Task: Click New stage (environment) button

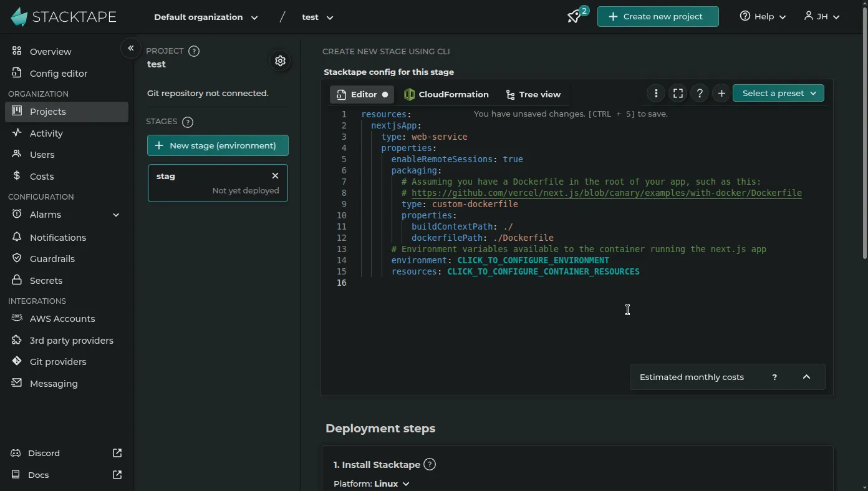Action: tap(218, 145)
